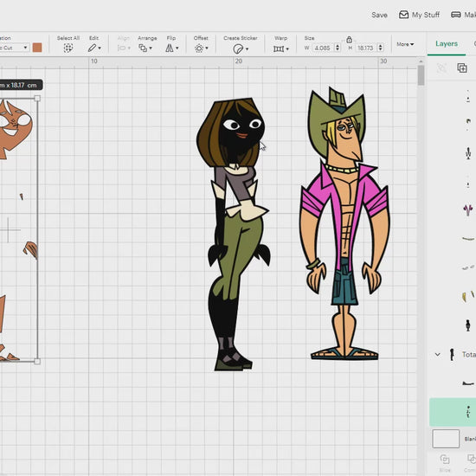
Task: Expand the Warp dropdown arrow
Action: 287,48
